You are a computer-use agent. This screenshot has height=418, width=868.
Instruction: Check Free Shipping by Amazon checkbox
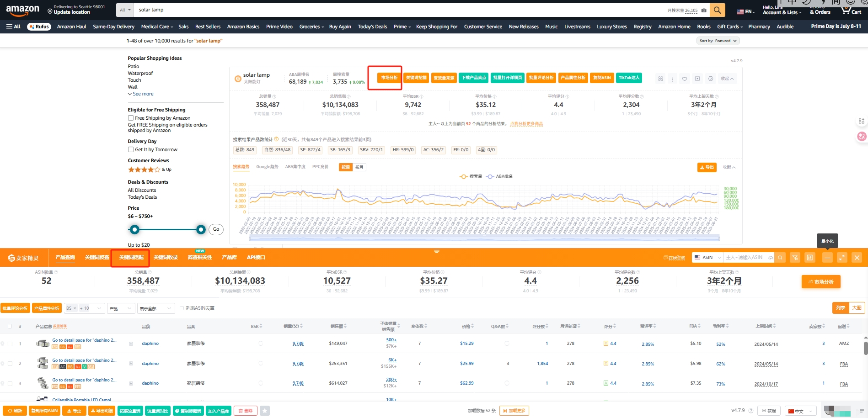(131, 118)
